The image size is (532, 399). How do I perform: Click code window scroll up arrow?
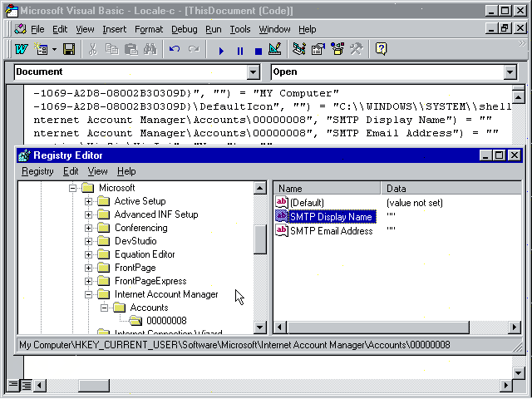(x=519, y=98)
